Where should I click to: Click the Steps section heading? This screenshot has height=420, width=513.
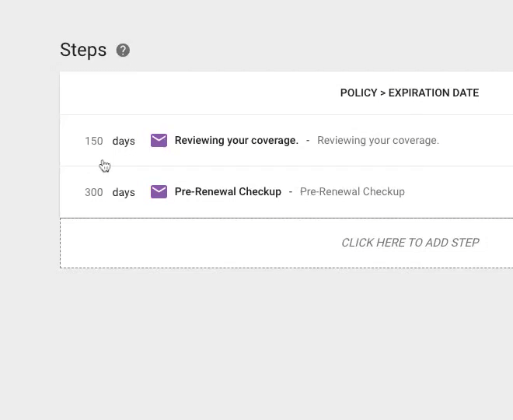point(83,50)
